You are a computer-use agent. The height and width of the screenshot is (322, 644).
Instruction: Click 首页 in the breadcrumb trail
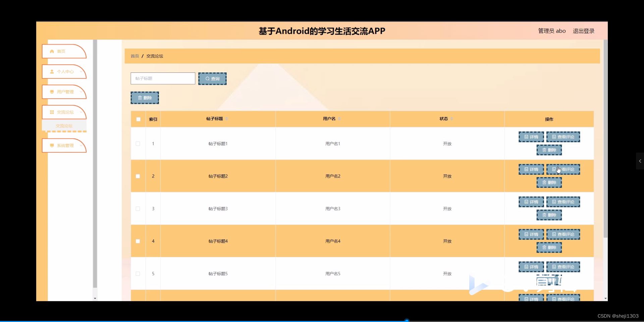point(134,56)
